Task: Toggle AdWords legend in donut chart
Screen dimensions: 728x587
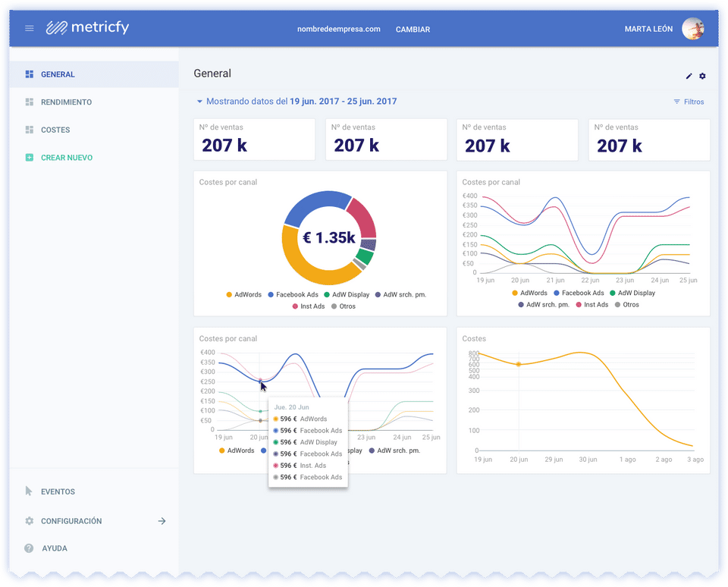Action: click(243, 295)
